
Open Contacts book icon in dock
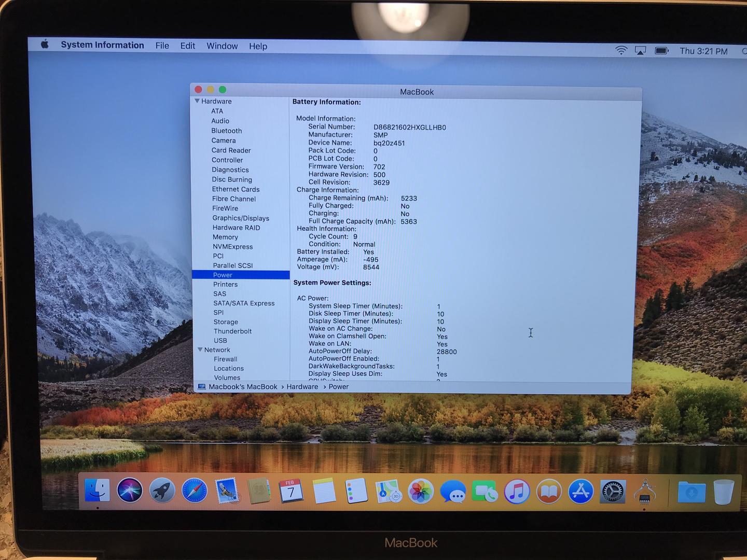259,491
